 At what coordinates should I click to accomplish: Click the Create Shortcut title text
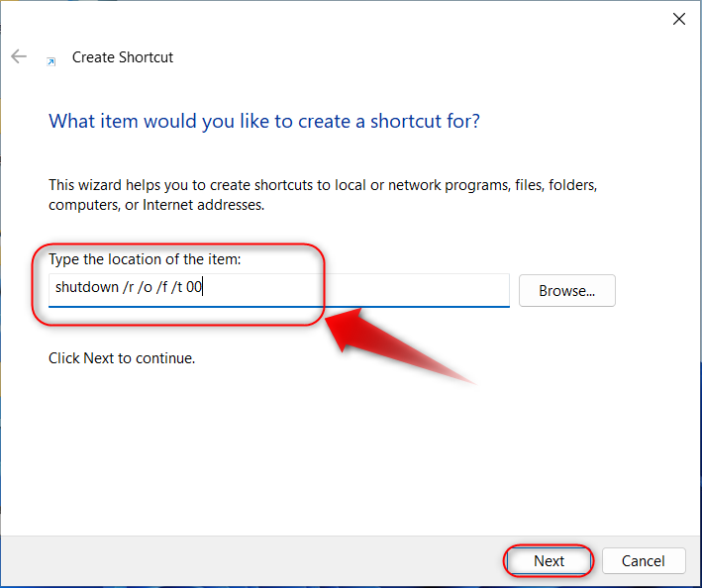(x=123, y=57)
